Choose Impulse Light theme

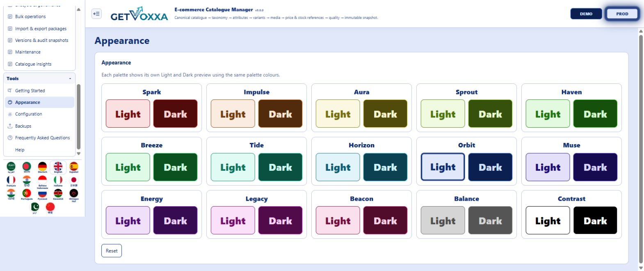click(x=233, y=114)
